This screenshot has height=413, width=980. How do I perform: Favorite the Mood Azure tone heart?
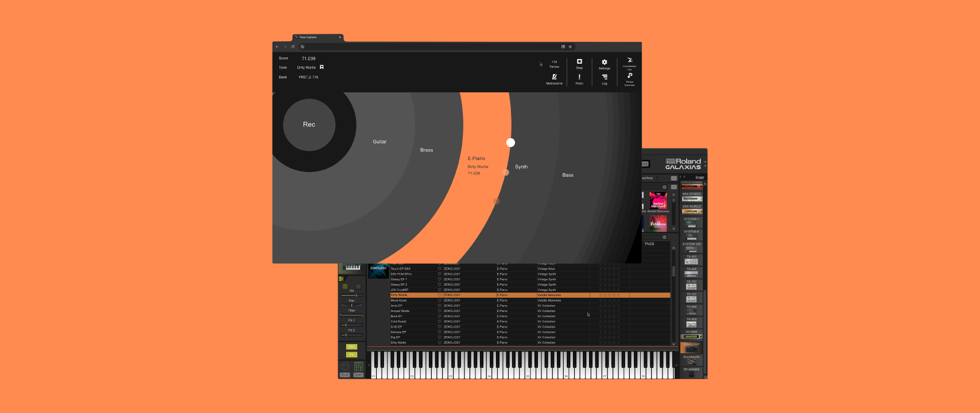(440, 301)
